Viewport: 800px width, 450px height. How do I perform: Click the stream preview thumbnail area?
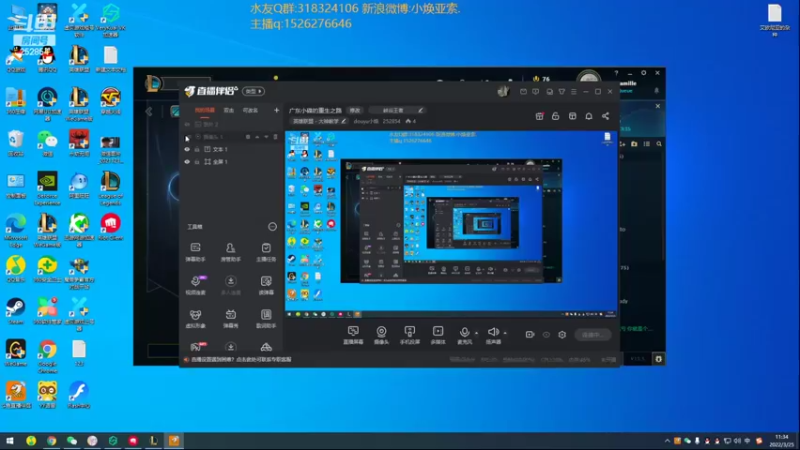pos(451,224)
